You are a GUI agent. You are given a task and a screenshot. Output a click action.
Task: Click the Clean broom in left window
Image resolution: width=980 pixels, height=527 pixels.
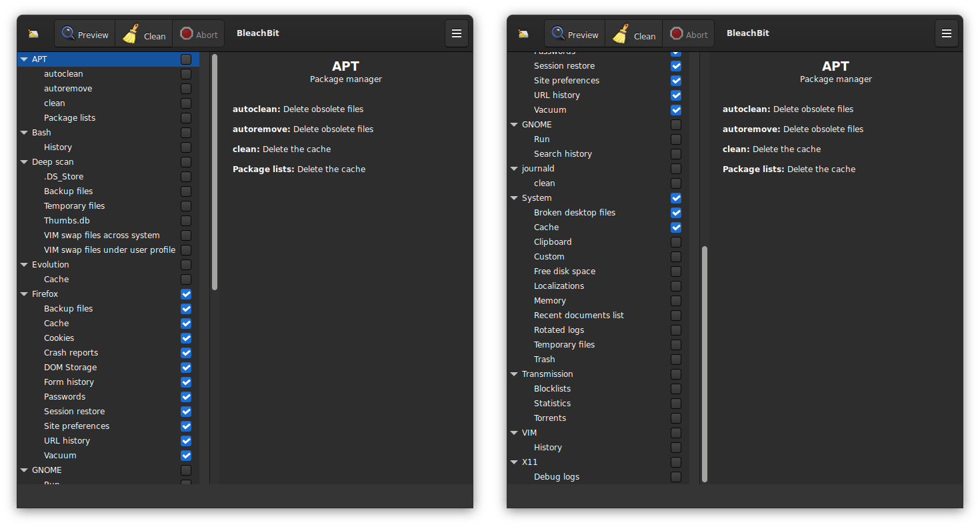pyautogui.click(x=131, y=33)
